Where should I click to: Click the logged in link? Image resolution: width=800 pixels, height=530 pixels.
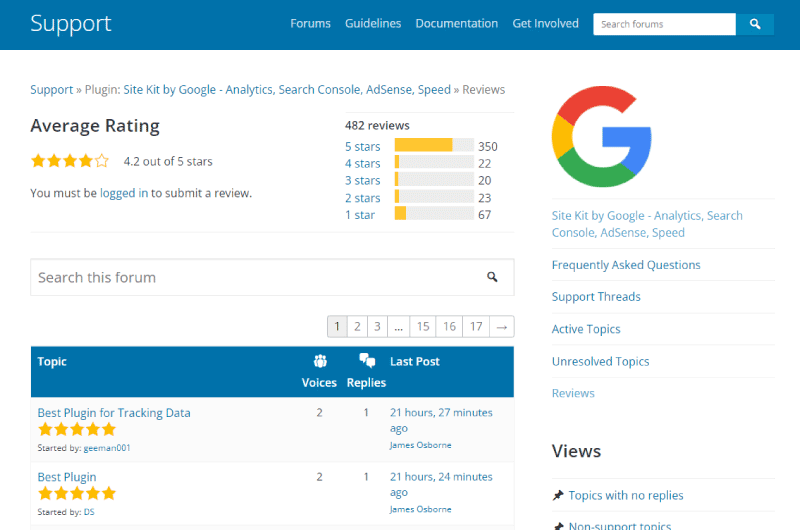[123, 193]
